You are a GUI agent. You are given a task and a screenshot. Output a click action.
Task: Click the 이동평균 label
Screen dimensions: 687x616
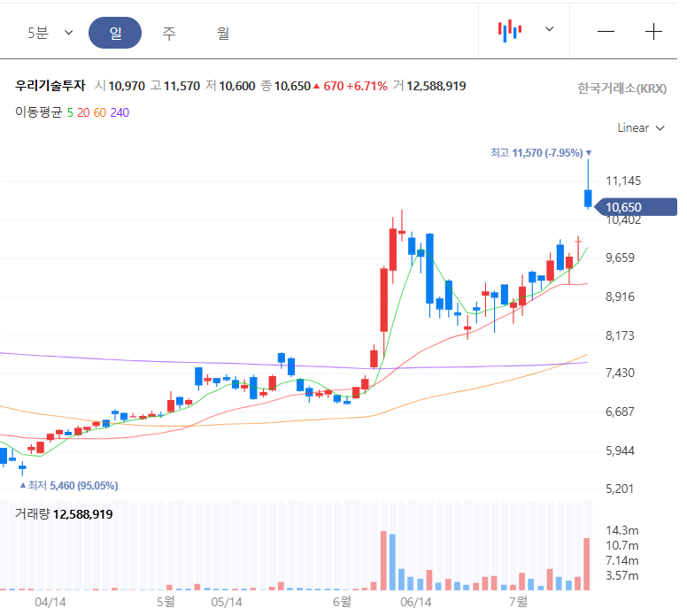click(x=39, y=112)
